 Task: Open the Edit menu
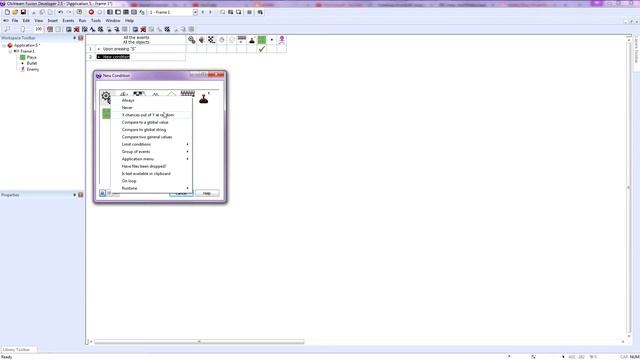pos(26,20)
